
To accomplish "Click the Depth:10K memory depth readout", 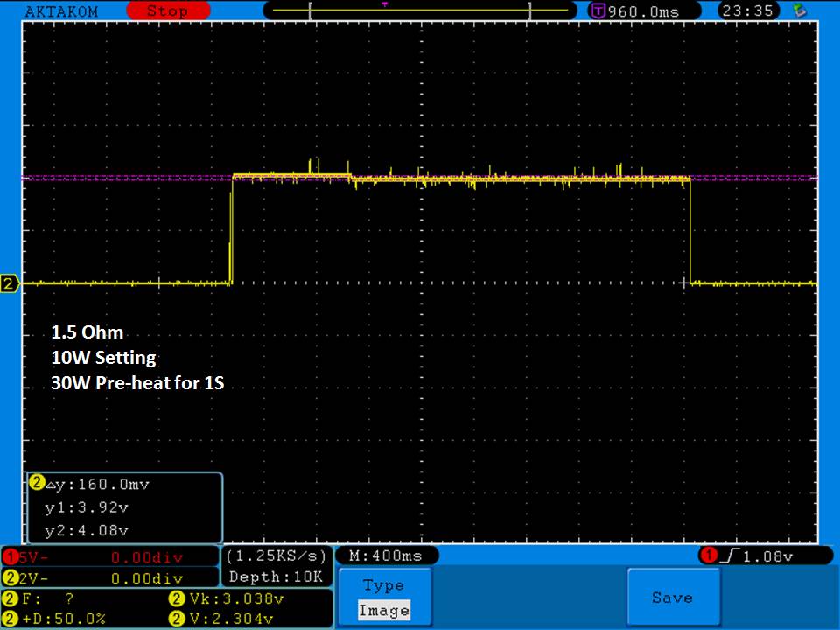I will click(276, 577).
